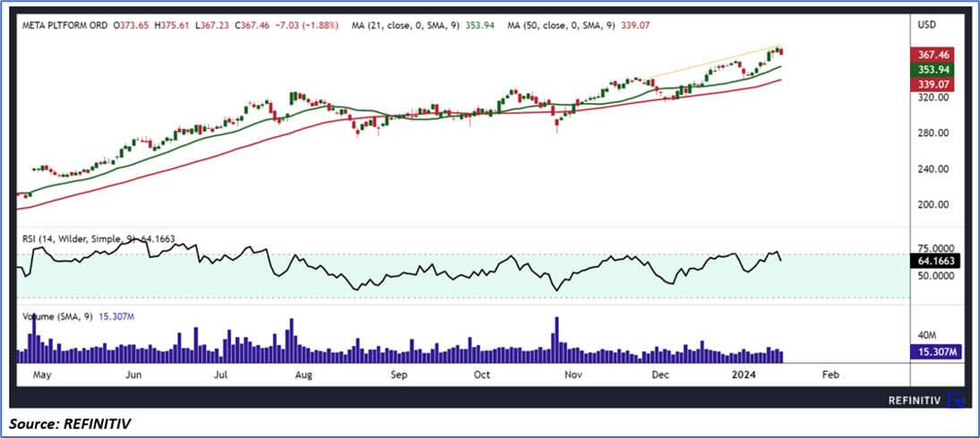Click the 75.0000 RSI axis label
Screen dimensions: 980x438
pyautogui.click(x=935, y=248)
